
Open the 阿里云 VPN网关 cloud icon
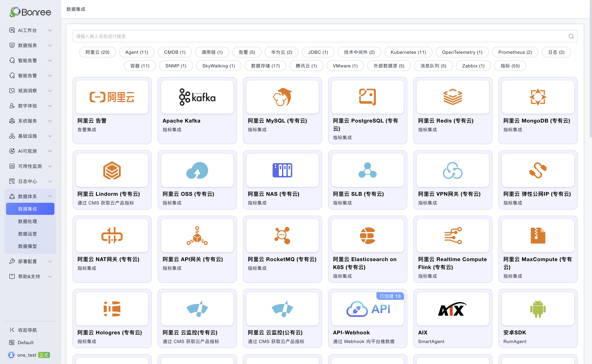point(453,170)
